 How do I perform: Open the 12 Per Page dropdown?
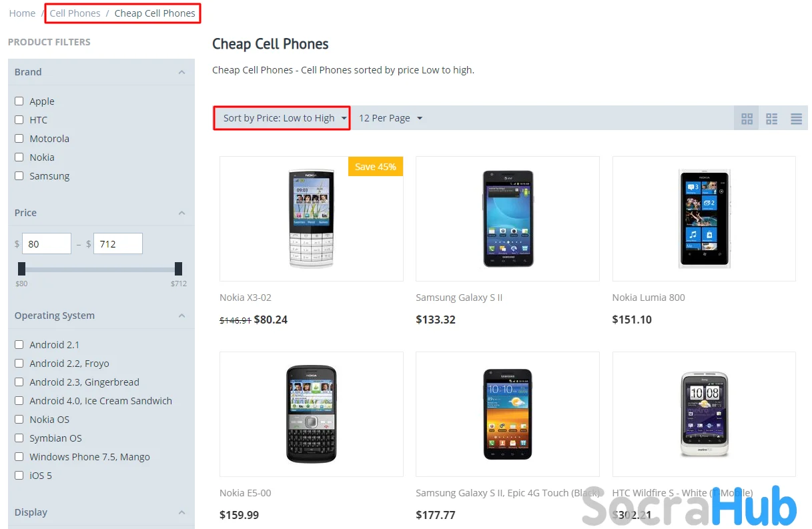tap(390, 118)
